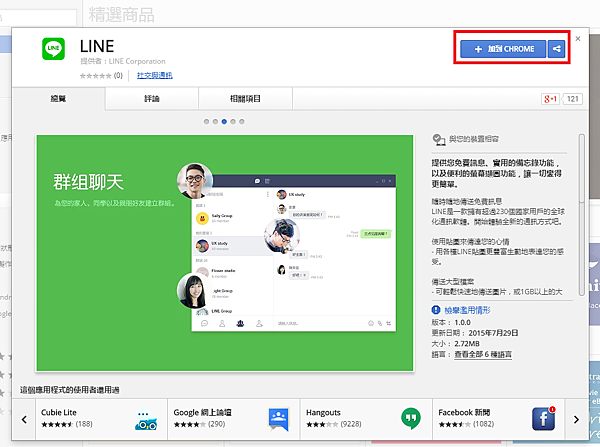Open the related items tab
The height and width of the screenshot is (447, 600).
(x=245, y=99)
